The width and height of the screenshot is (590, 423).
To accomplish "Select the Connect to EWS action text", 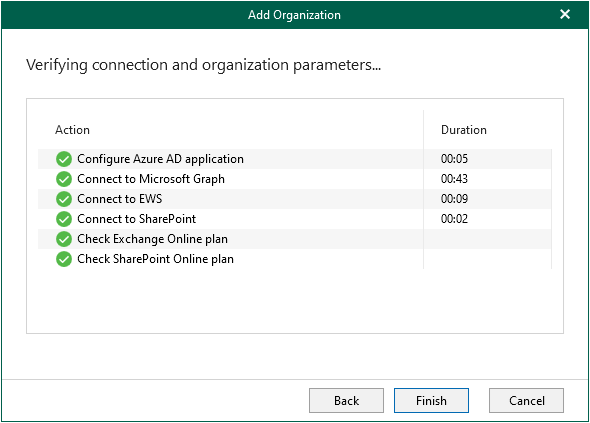I will click(x=120, y=199).
